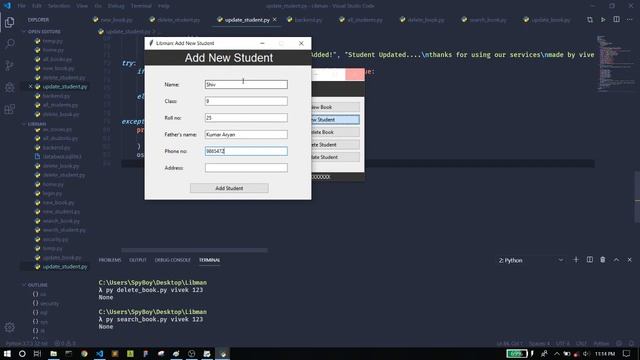Click New Book button in background Libman window
Image resolution: width=640 pixels, height=360 pixels.
pos(336,107)
